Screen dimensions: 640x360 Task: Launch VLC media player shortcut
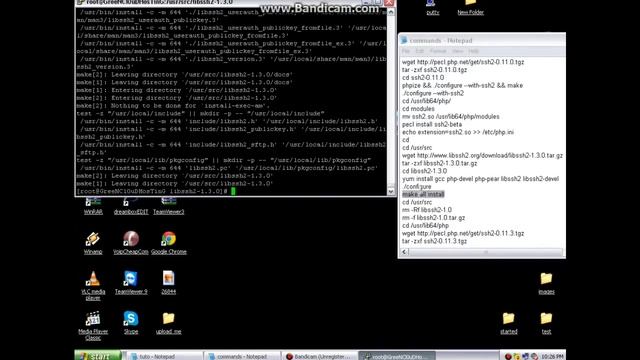pos(93,285)
